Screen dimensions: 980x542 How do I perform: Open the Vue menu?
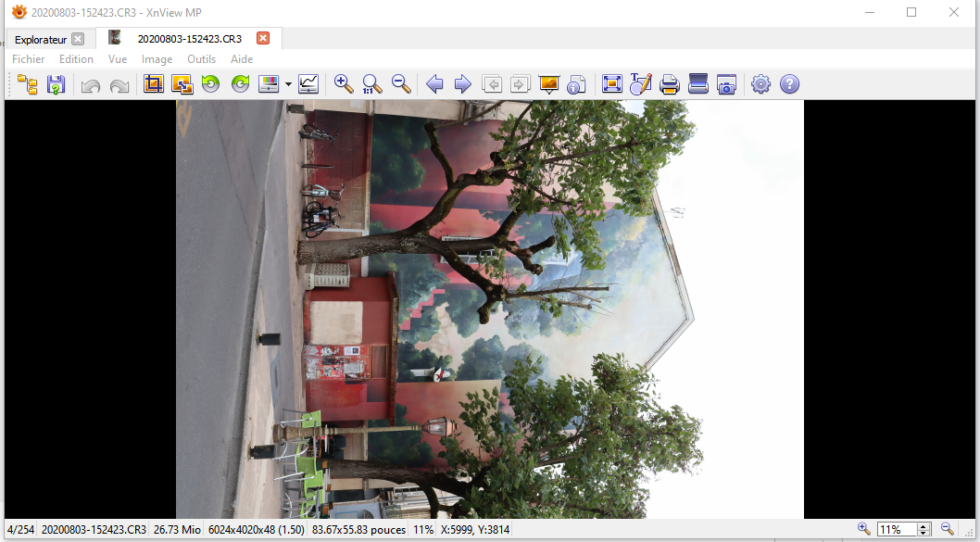pos(118,58)
